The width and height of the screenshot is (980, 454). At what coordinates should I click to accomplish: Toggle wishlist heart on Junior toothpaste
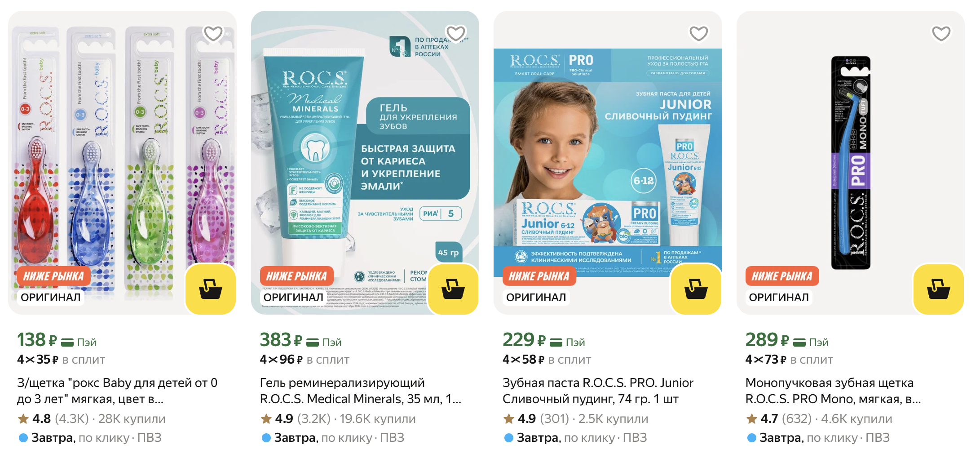pyautogui.click(x=698, y=33)
